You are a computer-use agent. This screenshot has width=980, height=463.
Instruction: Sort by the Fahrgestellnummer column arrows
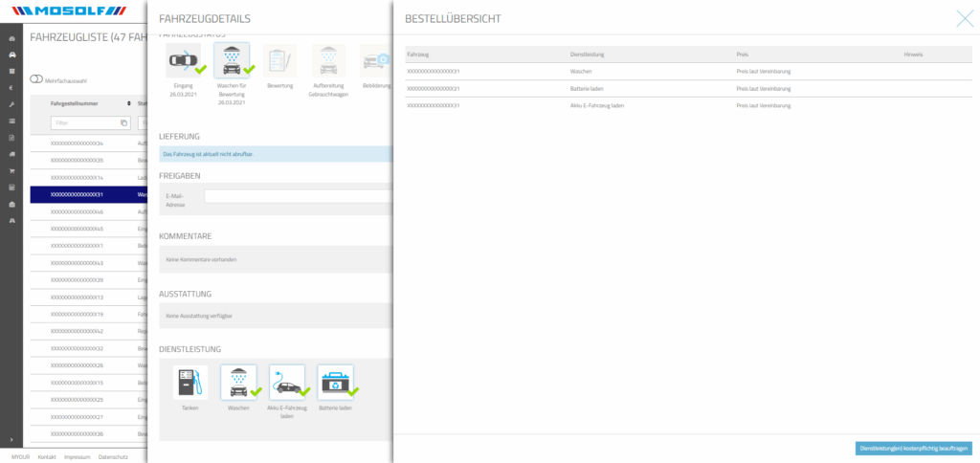pyautogui.click(x=128, y=103)
